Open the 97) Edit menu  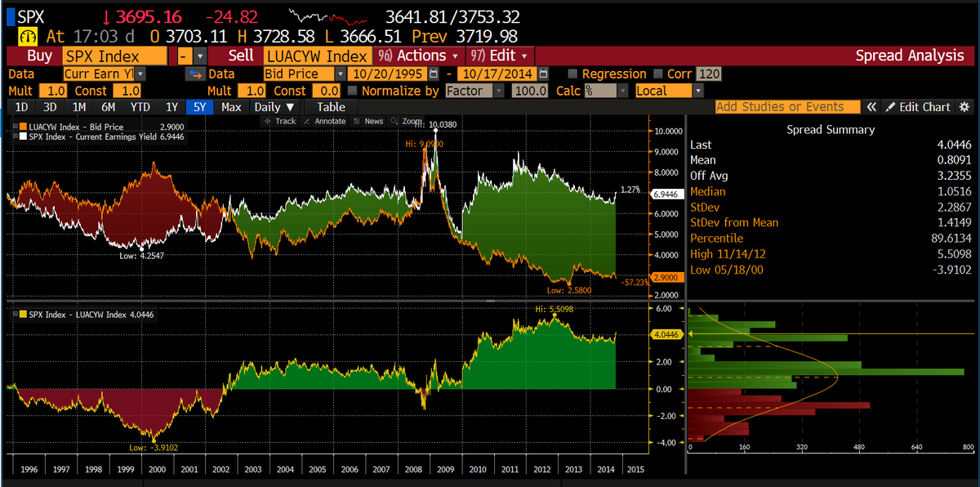click(x=500, y=56)
